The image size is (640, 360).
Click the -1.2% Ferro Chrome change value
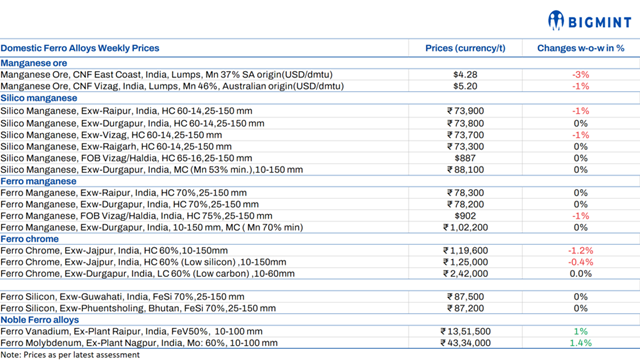pos(580,251)
